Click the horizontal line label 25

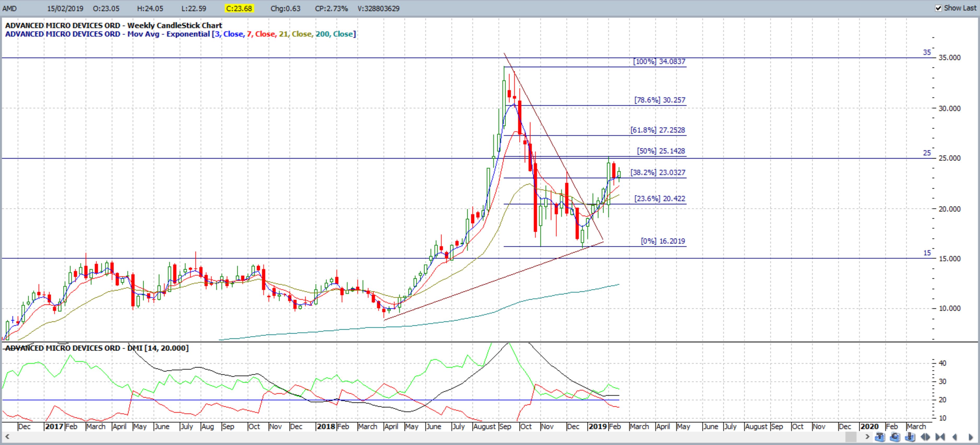pyautogui.click(x=927, y=153)
